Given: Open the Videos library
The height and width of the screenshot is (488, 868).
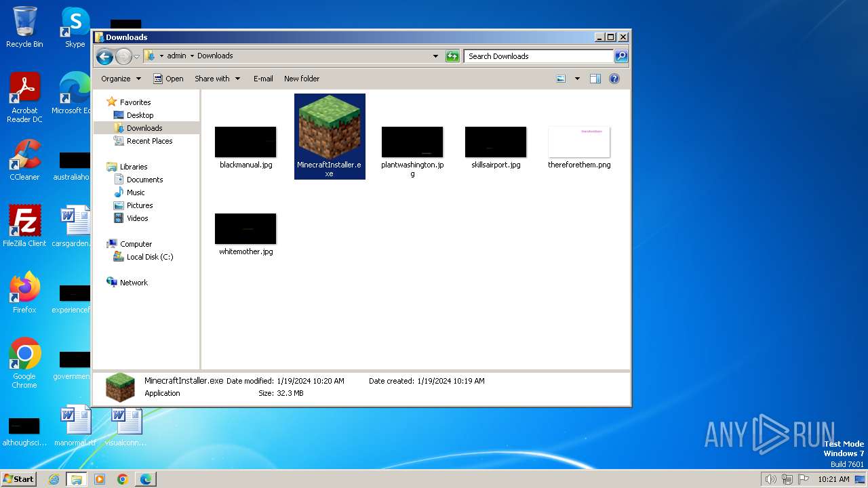Looking at the screenshot, I should point(137,218).
